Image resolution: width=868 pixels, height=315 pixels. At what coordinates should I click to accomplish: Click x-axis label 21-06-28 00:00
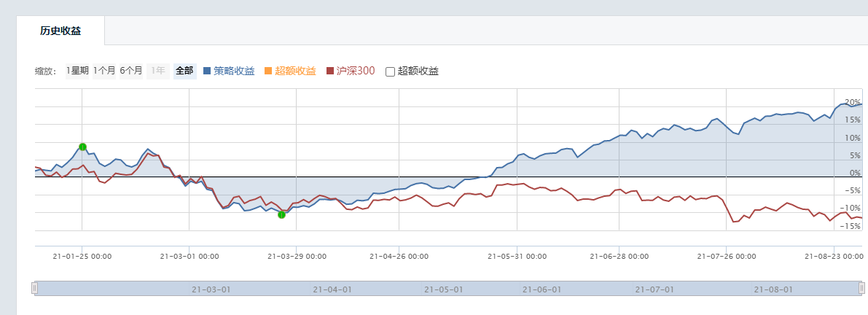click(619, 257)
